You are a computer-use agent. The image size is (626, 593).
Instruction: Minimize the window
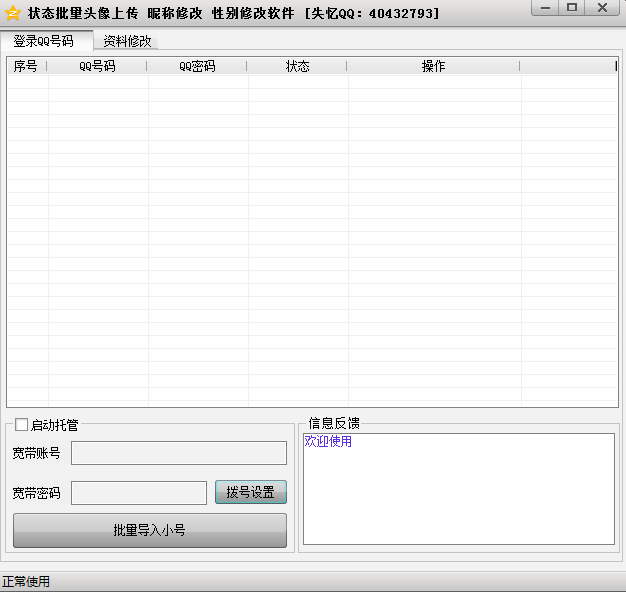coord(543,8)
